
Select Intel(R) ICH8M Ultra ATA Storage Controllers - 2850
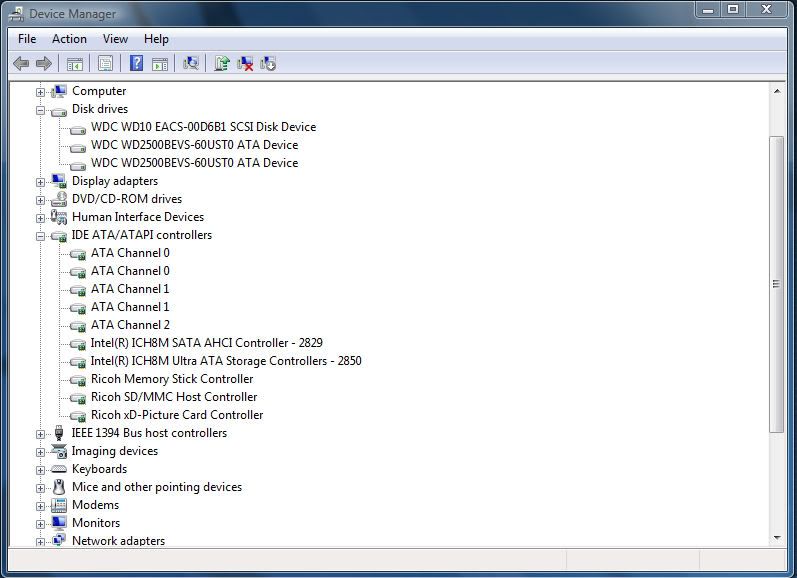(x=226, y=361)
